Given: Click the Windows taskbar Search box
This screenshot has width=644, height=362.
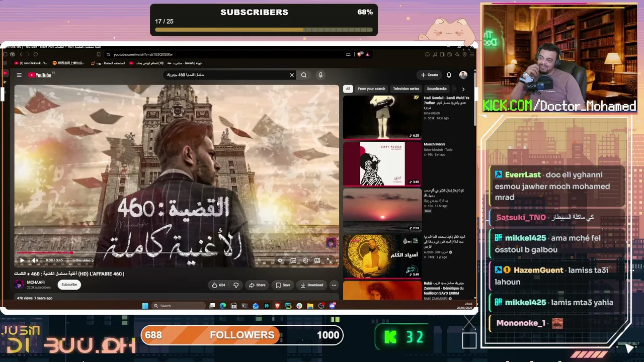Looking at the screenshot, I should (178, 306).
